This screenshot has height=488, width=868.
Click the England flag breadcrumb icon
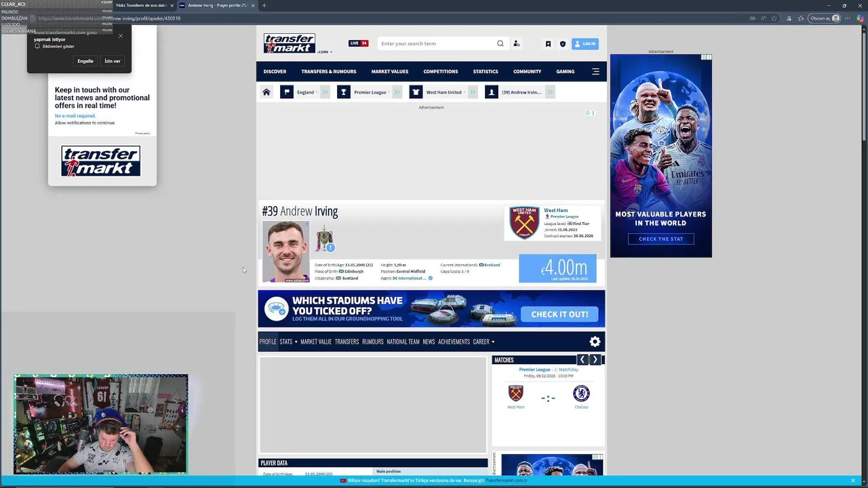[x=287, y=92]
